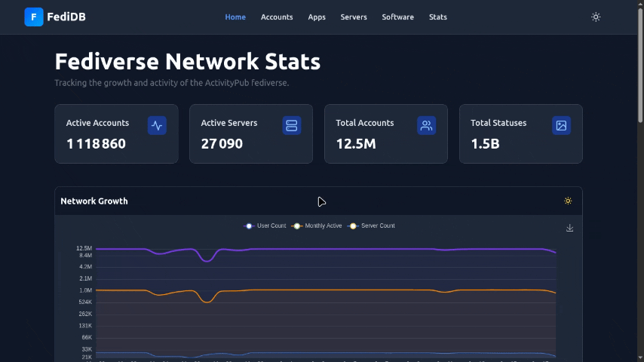Click the Active Servers rack icon

pyautogui.click(x=292, y=126)
